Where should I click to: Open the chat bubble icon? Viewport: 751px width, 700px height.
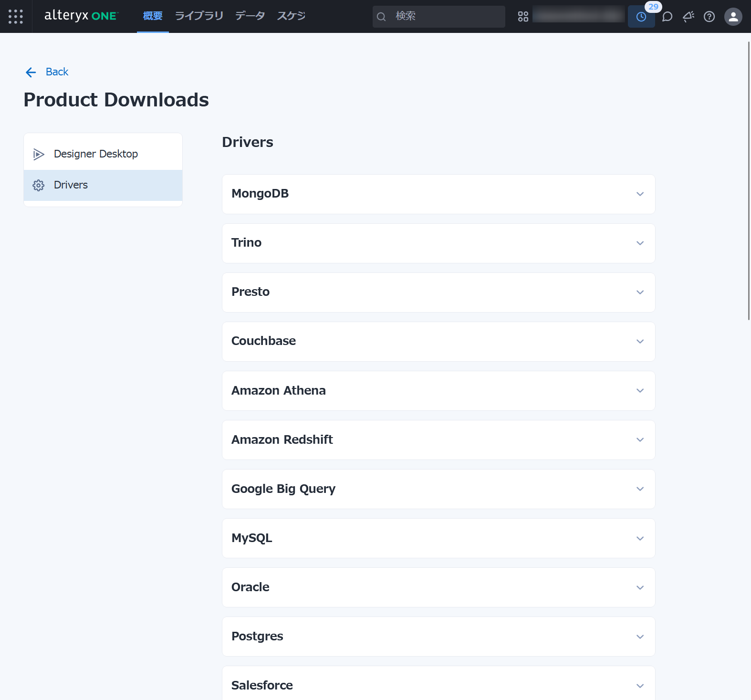click(668, 17)
